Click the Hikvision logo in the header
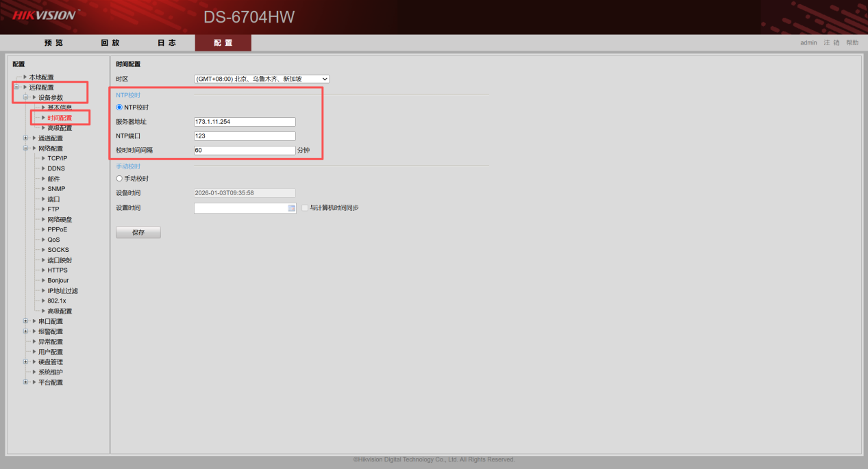This screenshot has height=469, width=868. tap(44, 15)
